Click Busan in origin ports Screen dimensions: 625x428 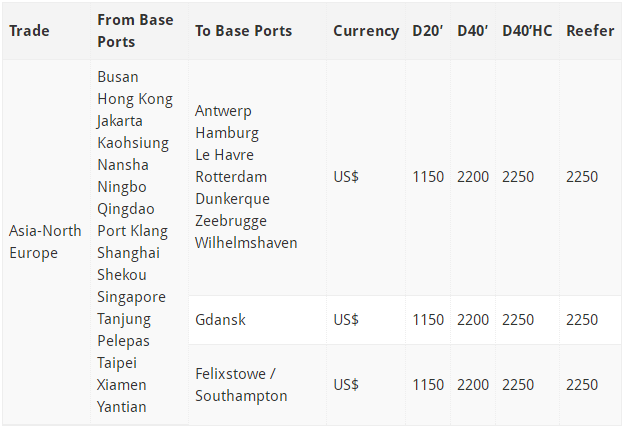[118, 77]
